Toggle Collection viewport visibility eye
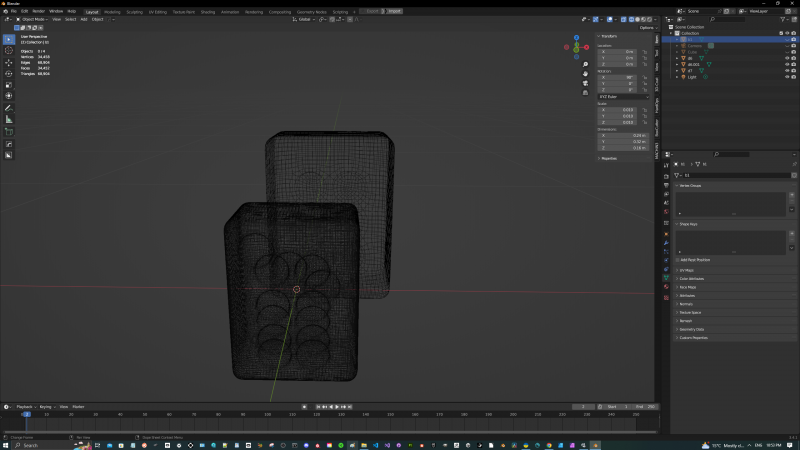The image size is (800, 450). point(787,33)
